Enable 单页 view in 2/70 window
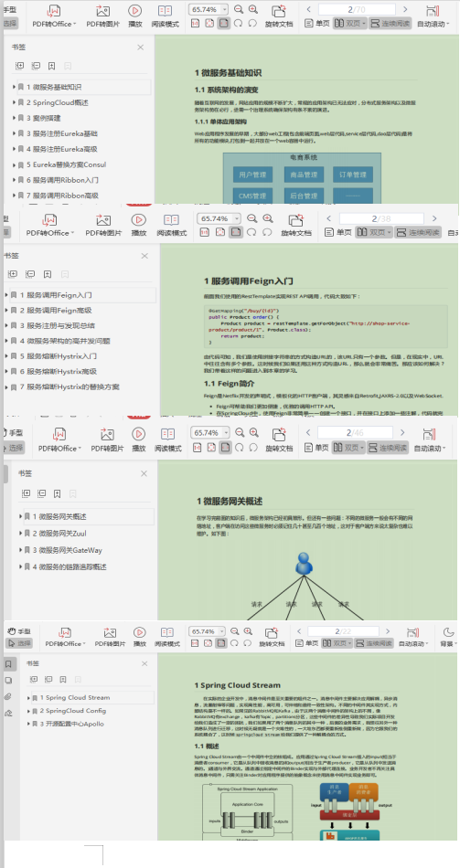 (x=317, y=23)
